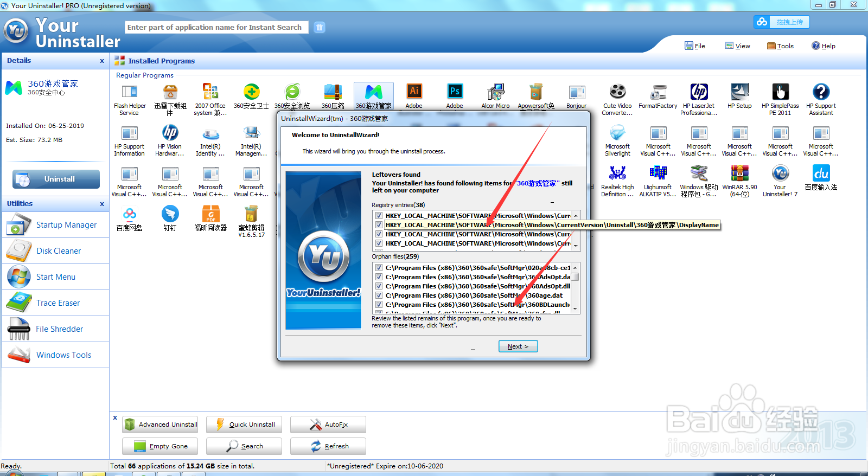This screenshot has width=868, height=476.
Task: Click the Quick Uninstall button
Action: 244,424
